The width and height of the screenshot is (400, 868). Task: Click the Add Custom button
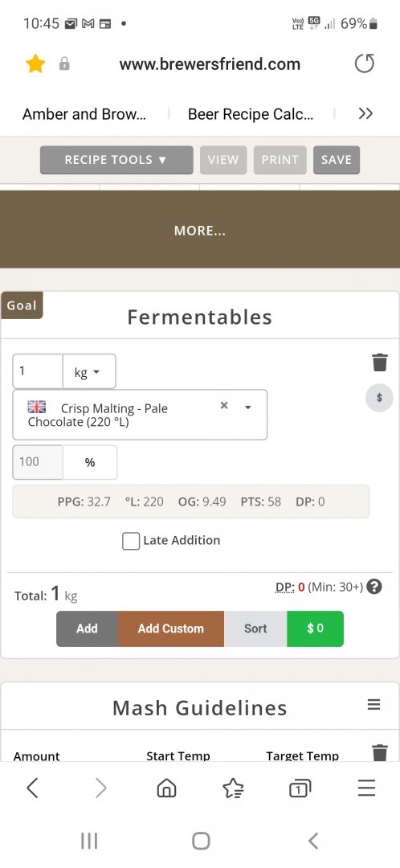171,628
